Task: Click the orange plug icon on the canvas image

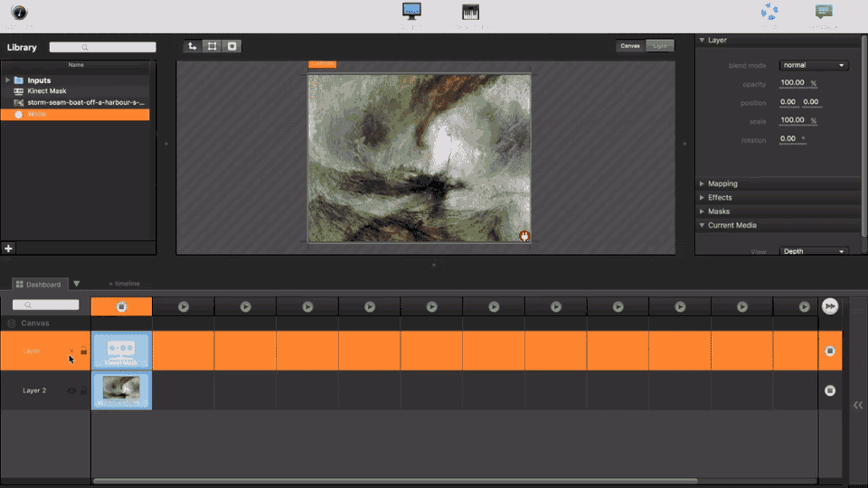Action: click(524, 236)
